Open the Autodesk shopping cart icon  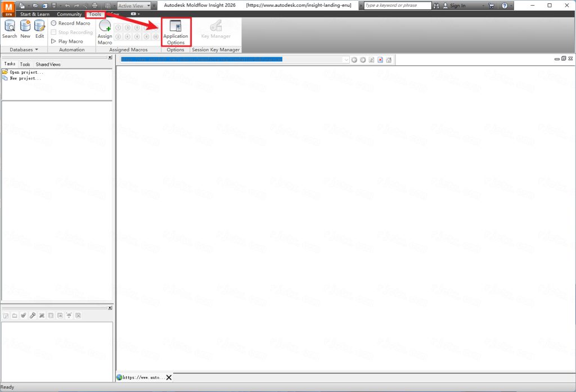(491, 6)
